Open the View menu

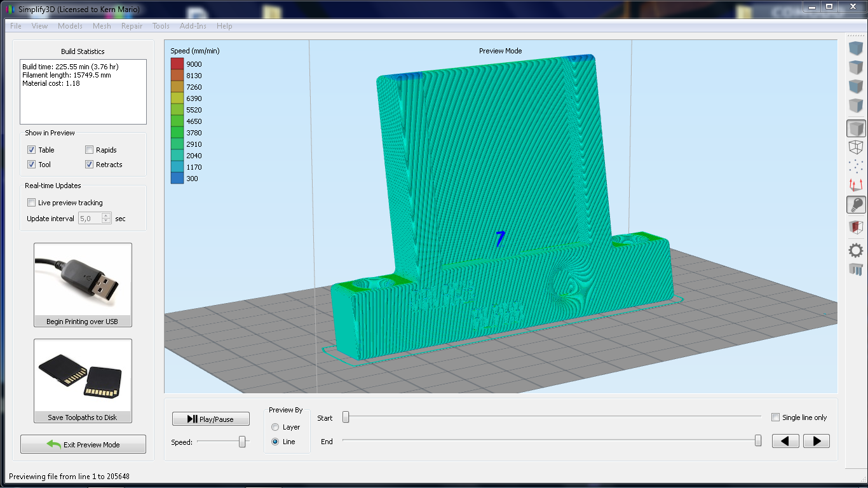point(39,26)
